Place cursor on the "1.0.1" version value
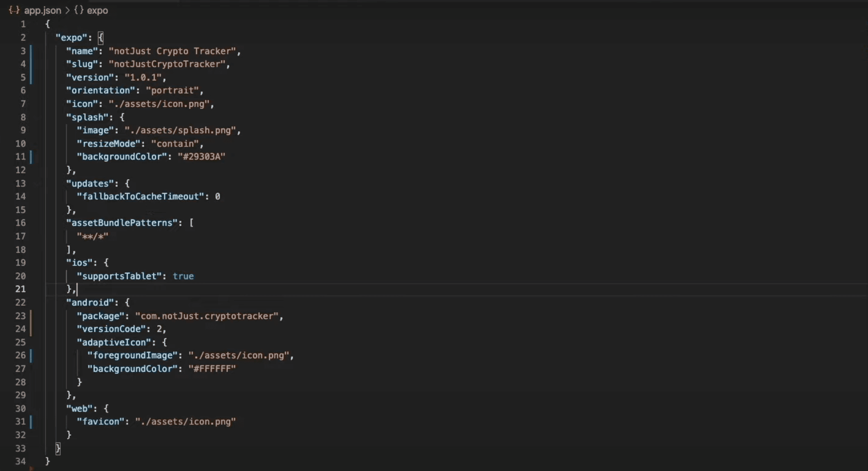Image resolution: width=868 pixels, height=471 pixels. [x=144, y=77]
